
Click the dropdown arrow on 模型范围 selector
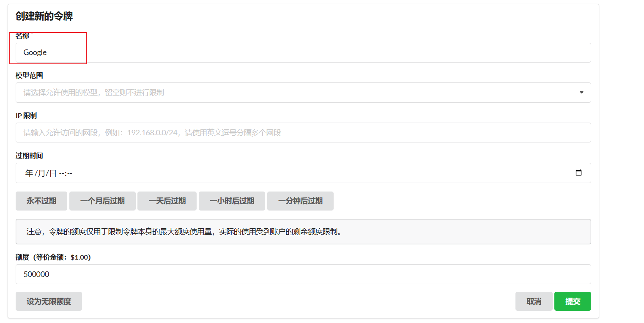(x=581, y=92)
